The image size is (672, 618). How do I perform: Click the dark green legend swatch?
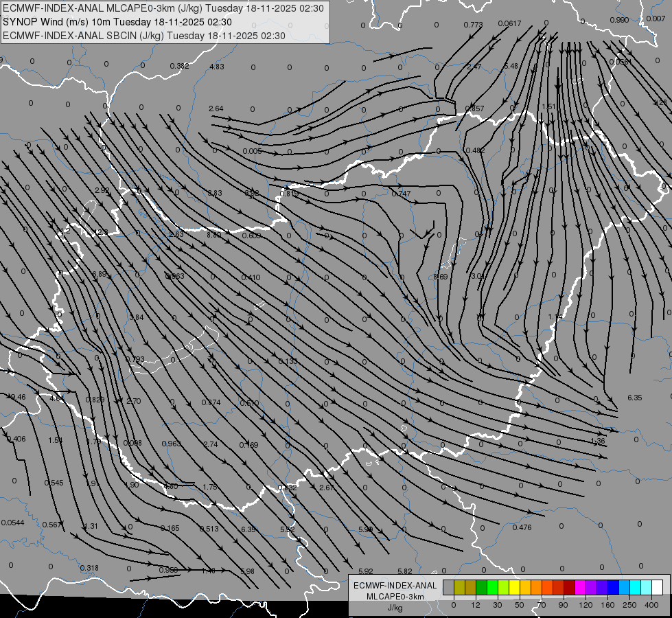click(482, 587)
